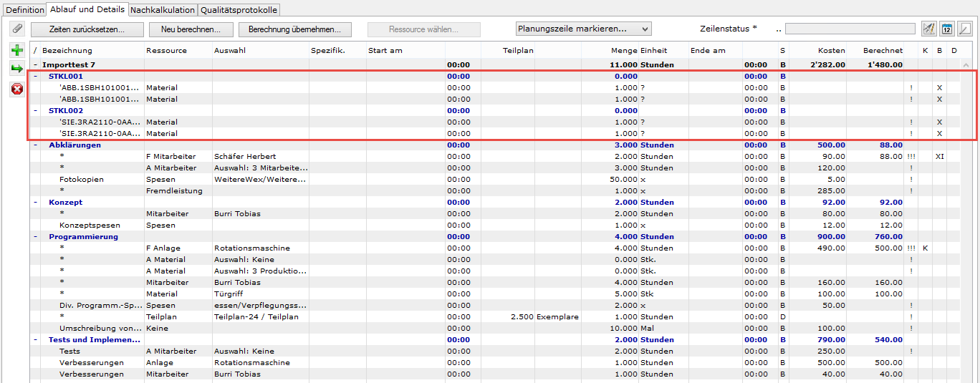Click the rightmost pencil icon in toolbar
The image size is (980, 383).
965,29
